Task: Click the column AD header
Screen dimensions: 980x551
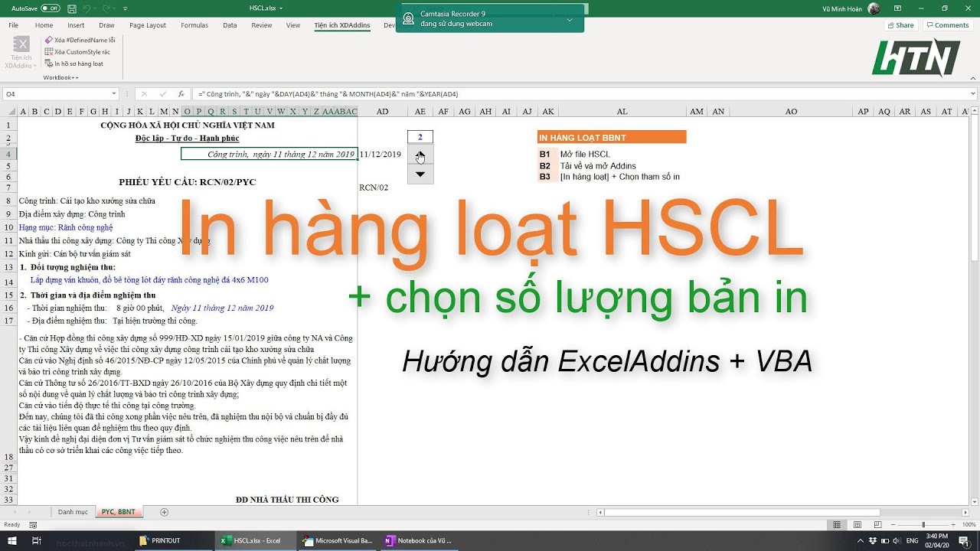Action: pyautogui.click(x=382, y=112)
